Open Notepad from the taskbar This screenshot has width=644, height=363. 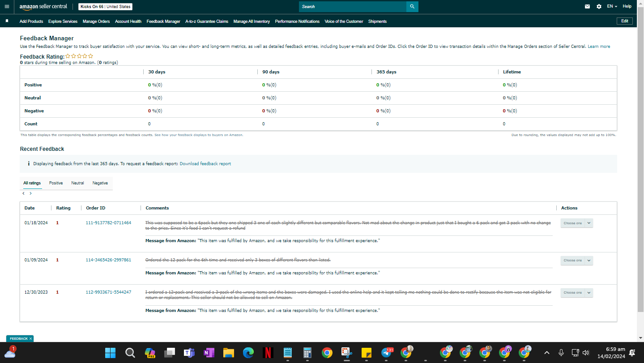[288, 353]
